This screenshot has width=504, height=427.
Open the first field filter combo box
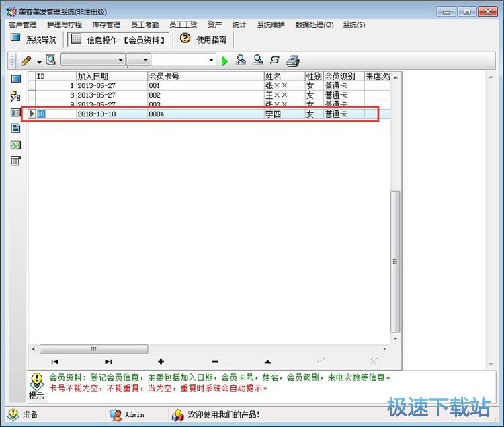coord(93,60)
